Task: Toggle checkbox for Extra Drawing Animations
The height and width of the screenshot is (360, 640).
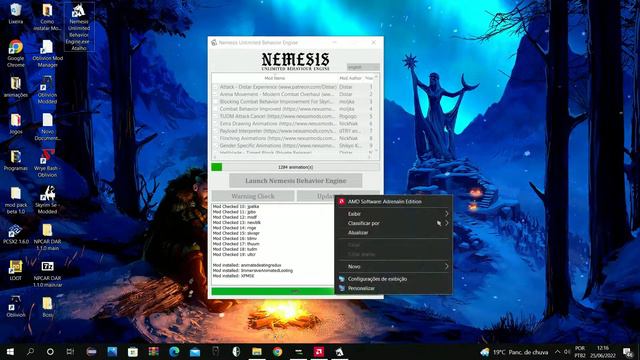Action: coord(216,124)
